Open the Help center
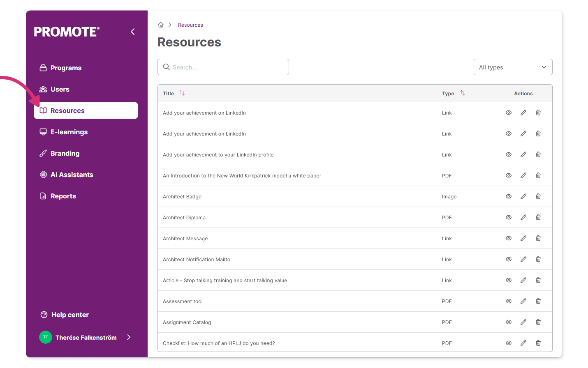The width and height of the screenshot is (588, 368). coord(65,315)
